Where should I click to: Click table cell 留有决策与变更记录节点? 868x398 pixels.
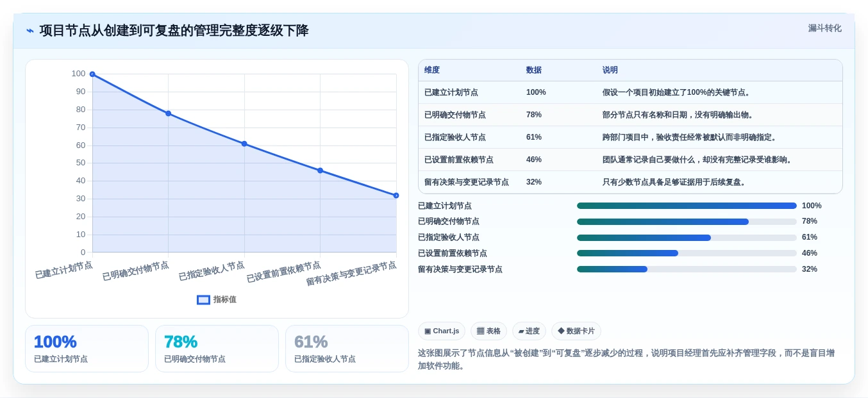pyautogui.click(x=467, y=182)
